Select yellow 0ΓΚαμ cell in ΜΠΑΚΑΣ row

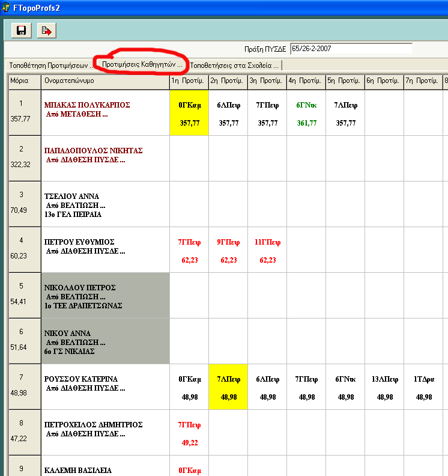click(x=189, y=113)
